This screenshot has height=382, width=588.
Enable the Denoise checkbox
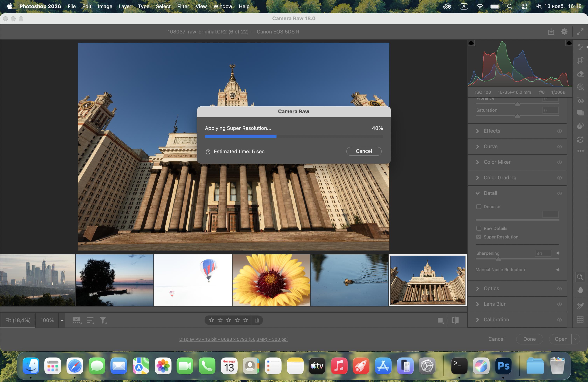[479, 207]
